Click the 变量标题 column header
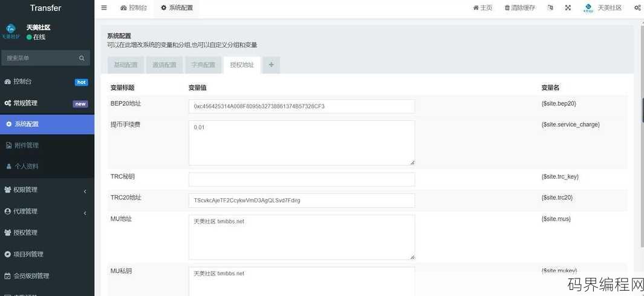The width and height of the screenshot is (644, 296). pyautogui.click(x=122, y=88)
